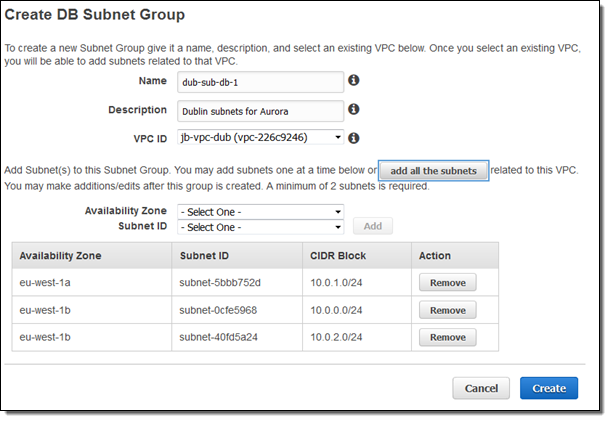Cancel the subnet group creation
This screenshot has width=610, height=421.
481,388
